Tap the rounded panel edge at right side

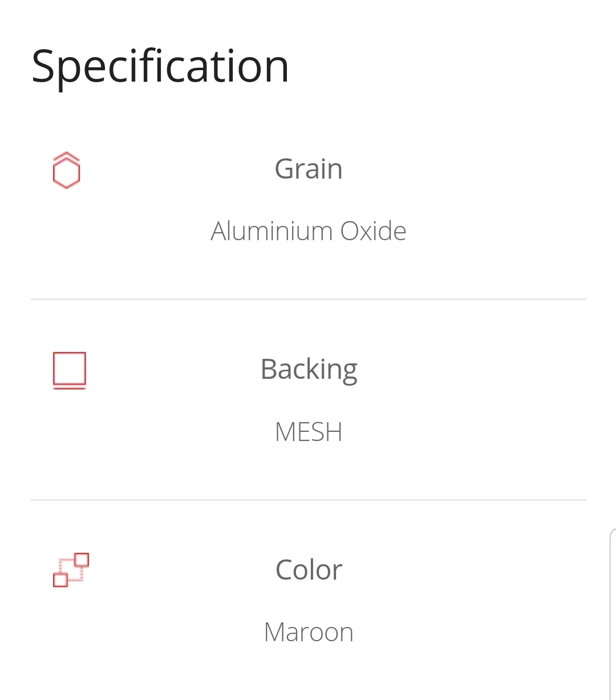pyautogui.click(x=613, y=614)
